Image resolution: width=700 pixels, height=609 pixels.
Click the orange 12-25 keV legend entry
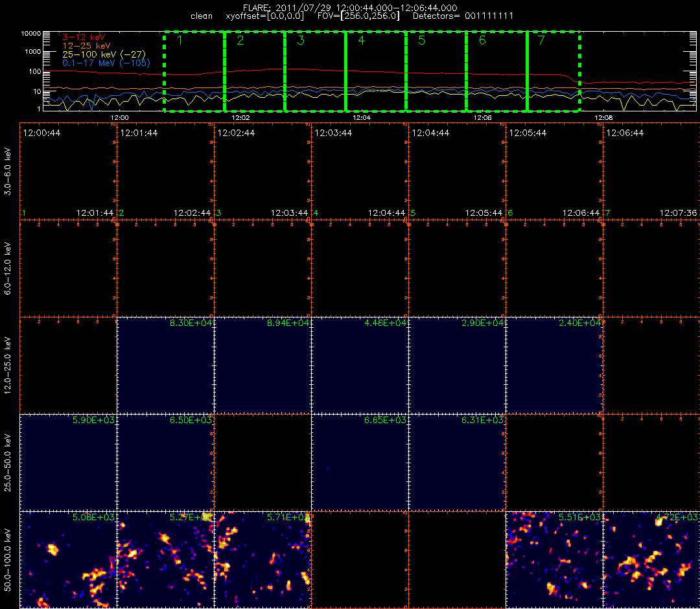pos(86,45)
